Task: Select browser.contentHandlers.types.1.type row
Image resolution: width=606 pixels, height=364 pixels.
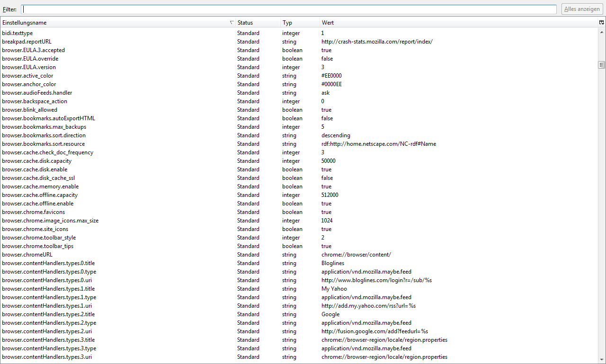Action: (x=299, y=297)
